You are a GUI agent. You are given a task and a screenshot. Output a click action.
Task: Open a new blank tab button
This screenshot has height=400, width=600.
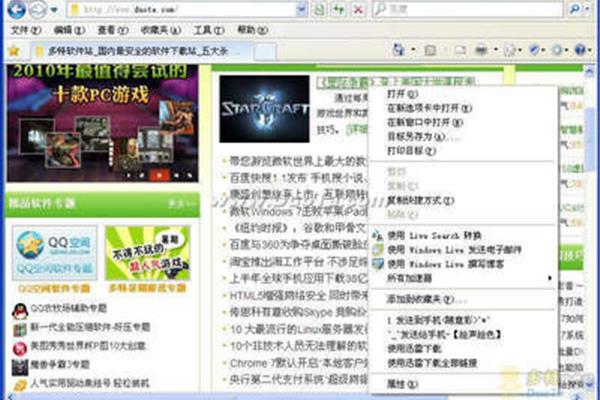pyautogui.click(x=265, y=51)
